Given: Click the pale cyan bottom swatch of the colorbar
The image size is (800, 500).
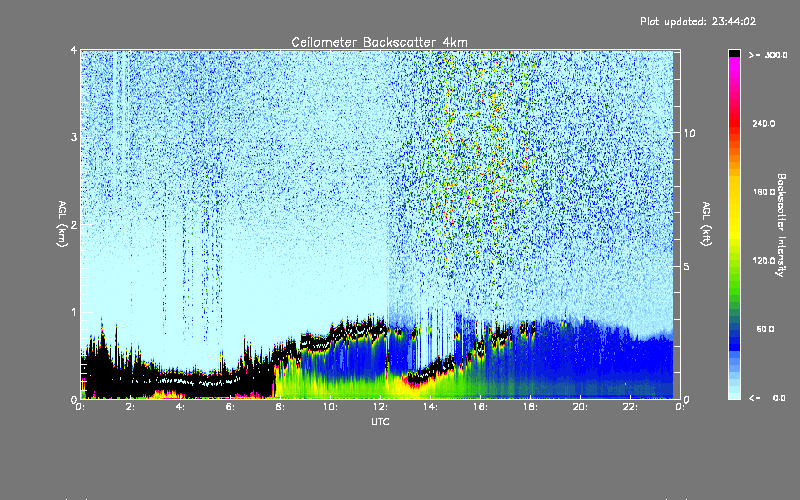Looking at the screenshot, I should click(734, 395).
